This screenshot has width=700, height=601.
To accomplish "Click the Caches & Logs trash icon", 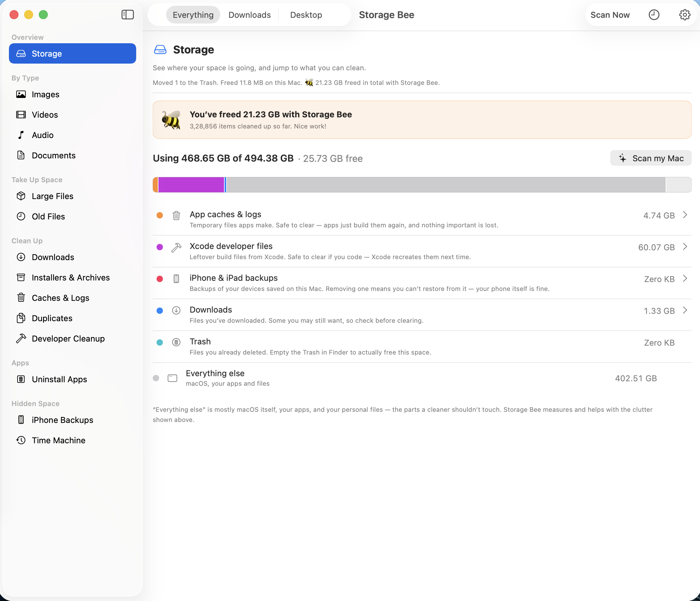I will (21, 297).
